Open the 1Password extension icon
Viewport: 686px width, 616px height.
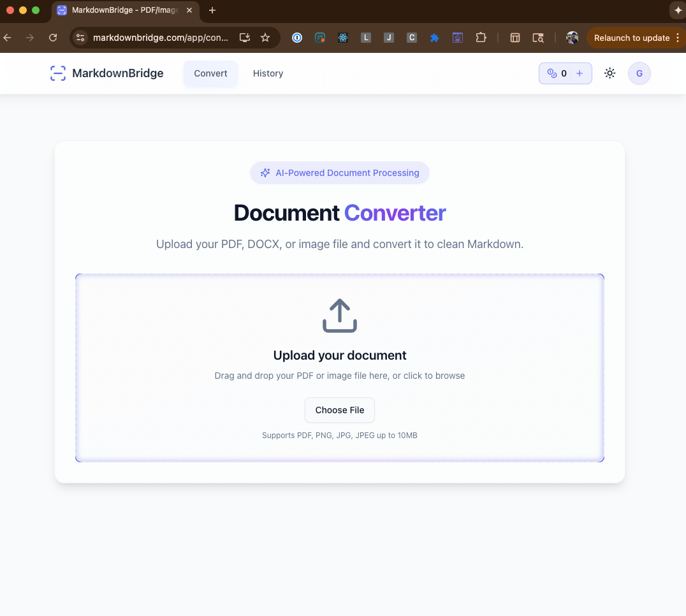click(297, 38)
